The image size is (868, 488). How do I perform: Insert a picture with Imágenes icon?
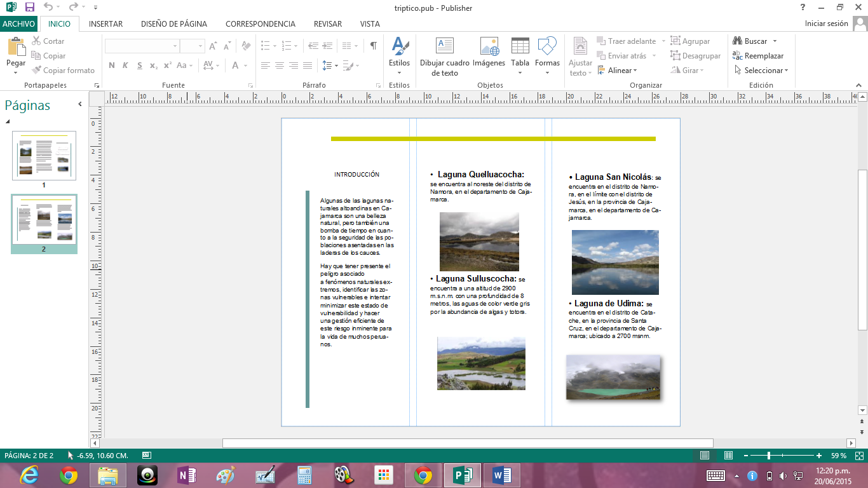tap(489, 46)
